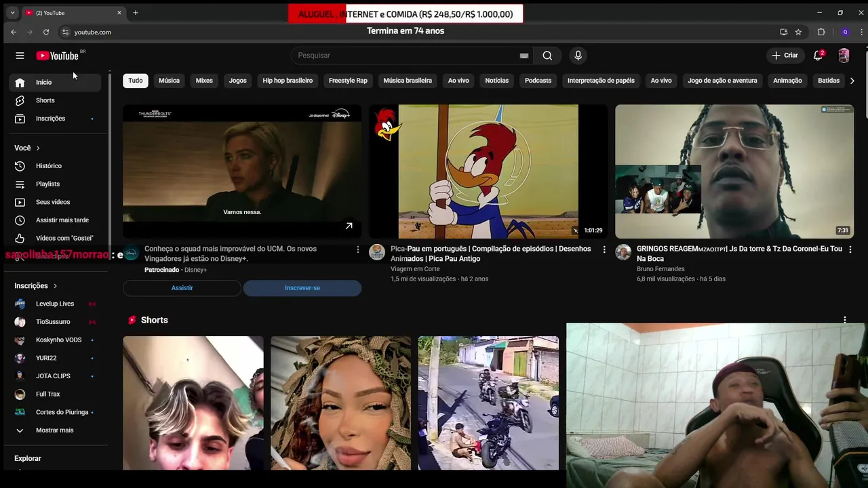Expand Mostrar mais subscriptions
The width and height of the screenshot is (868, 488).
(x=56, y=430)
